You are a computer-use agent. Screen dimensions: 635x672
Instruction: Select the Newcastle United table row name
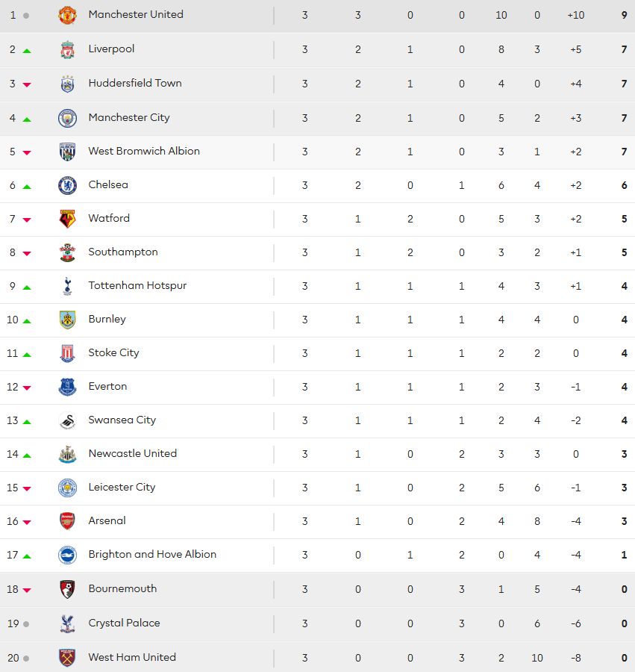[x=132, y=453]
